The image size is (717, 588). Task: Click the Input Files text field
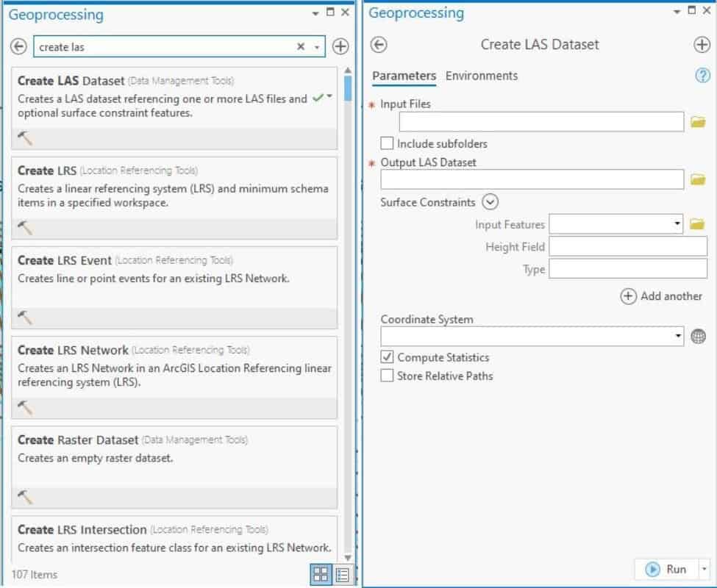coord(541,122)
